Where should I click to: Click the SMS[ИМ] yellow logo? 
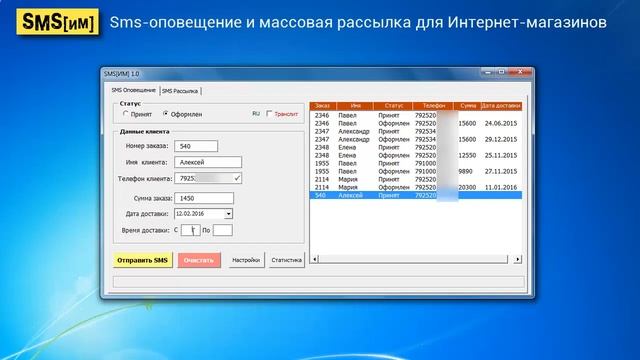pos(58,22)
